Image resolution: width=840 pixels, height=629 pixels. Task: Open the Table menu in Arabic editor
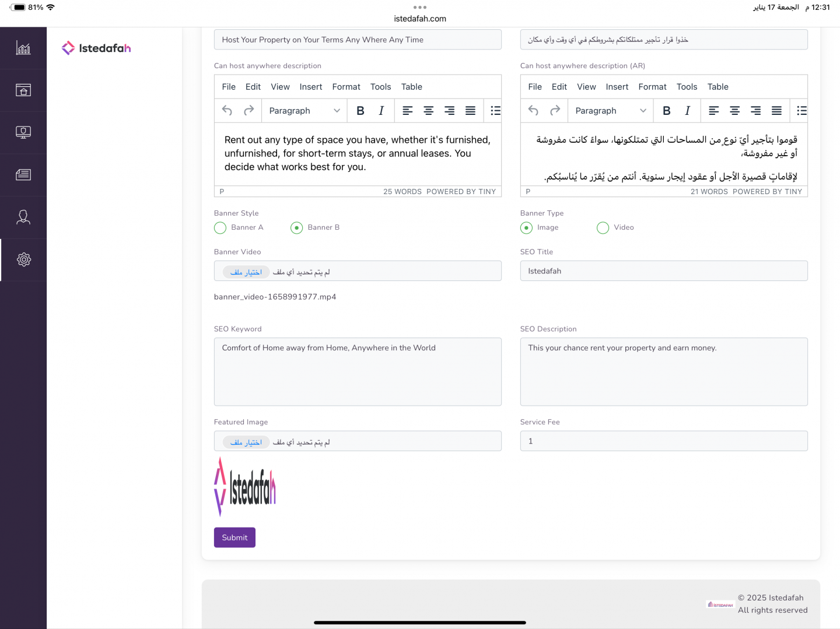pyautogui.click(x=717, y=87)
